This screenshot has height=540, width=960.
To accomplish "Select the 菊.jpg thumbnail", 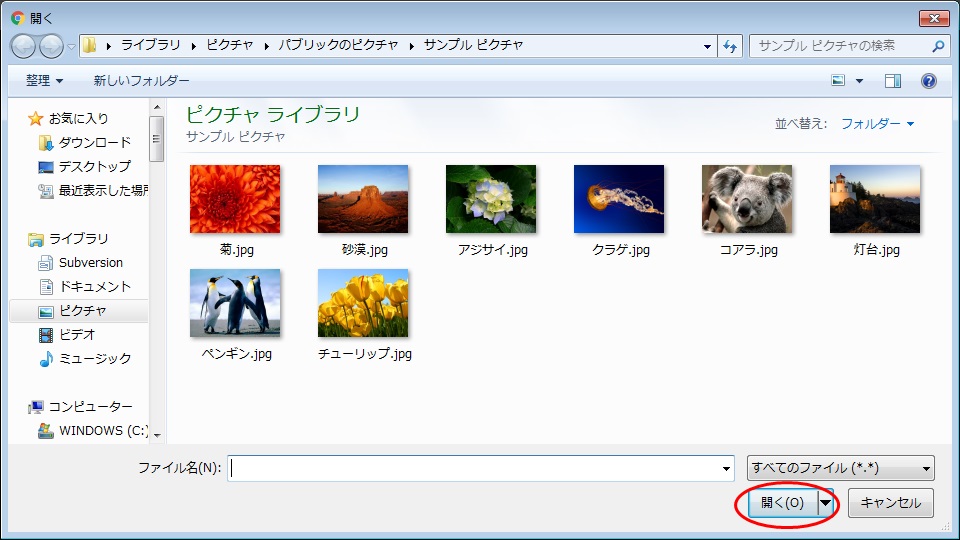I will (x=235, y=199).
